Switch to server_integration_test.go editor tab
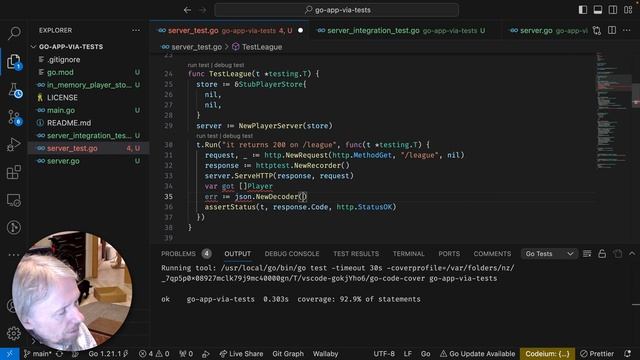Image resolution: width=640 pixels, height=360 pixels. click(x=406, y=31)
